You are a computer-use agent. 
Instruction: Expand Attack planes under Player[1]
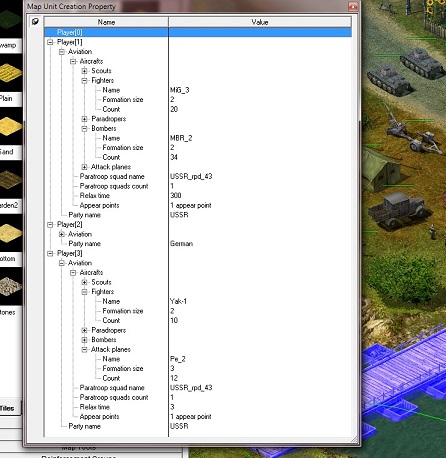coord(85,167)
